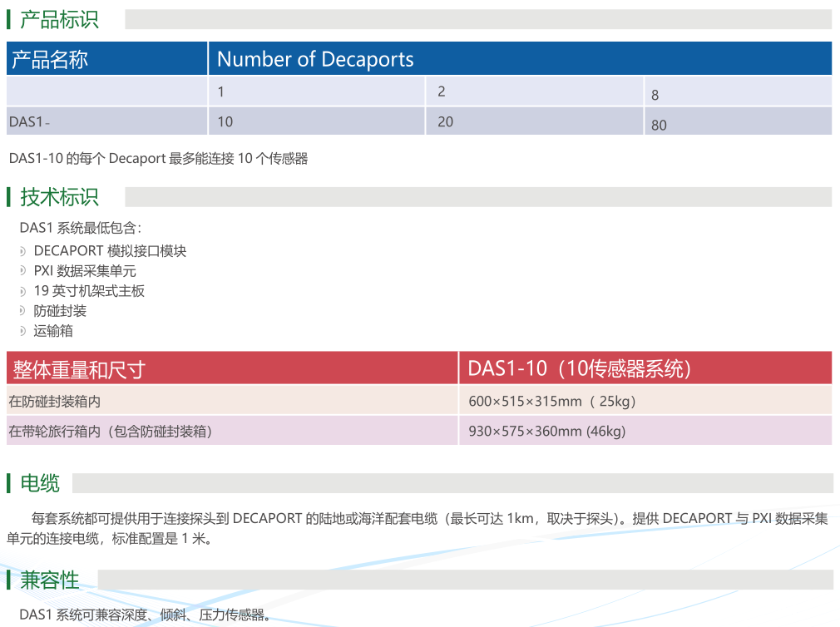Click the "20" cell in the DAS1- row
Image resolution: width=840 pixels, height=627 pixels.
[x=534, y=121]
